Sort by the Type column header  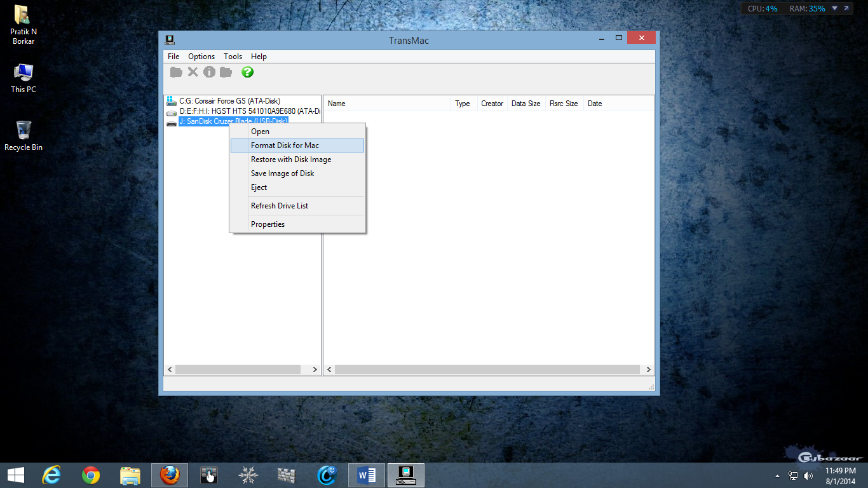pos(464,104)
